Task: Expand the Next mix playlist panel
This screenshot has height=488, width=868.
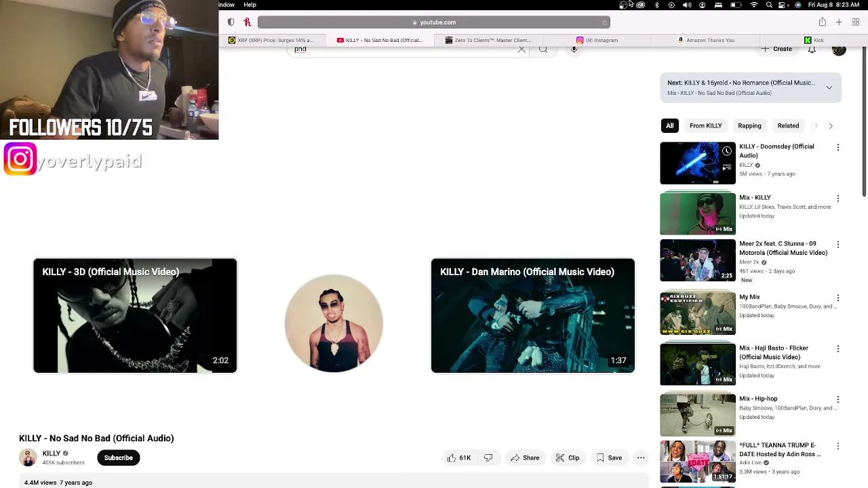Action: point(829,87)
